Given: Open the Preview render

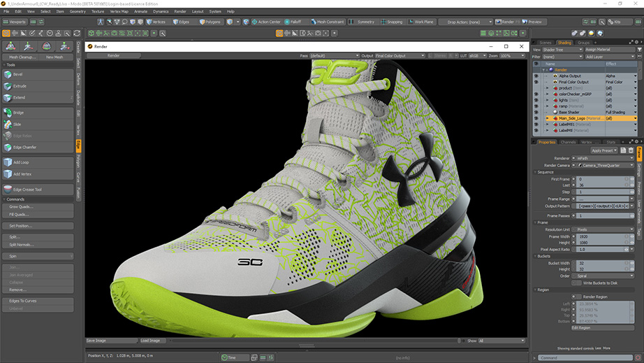Looking at the screenshot, I should pos(532,22).
